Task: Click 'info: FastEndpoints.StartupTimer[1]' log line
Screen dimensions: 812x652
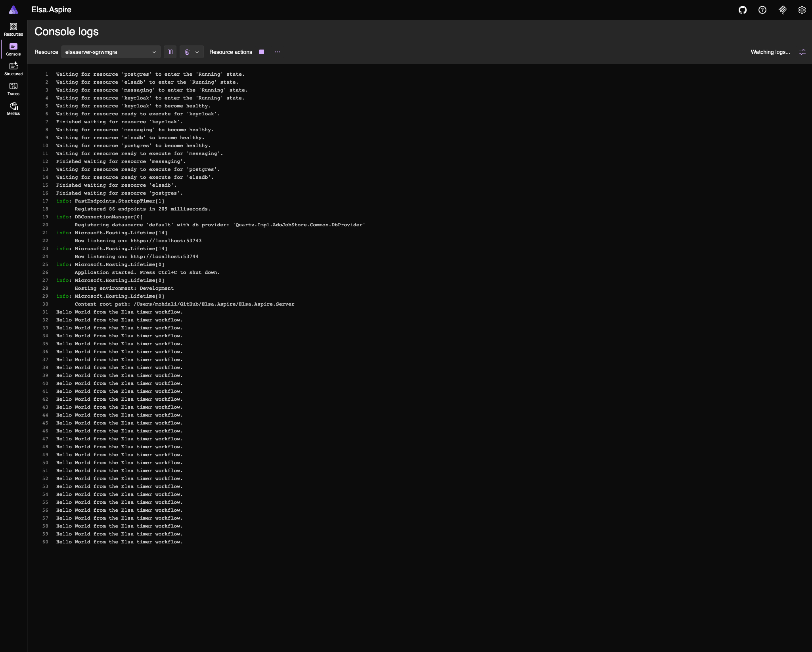Action: (x=110, y=201)
